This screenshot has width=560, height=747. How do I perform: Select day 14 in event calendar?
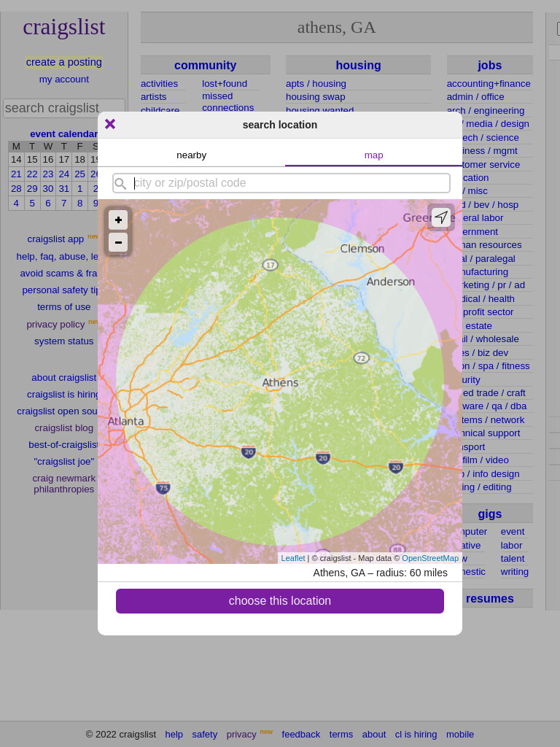[16, 160]
